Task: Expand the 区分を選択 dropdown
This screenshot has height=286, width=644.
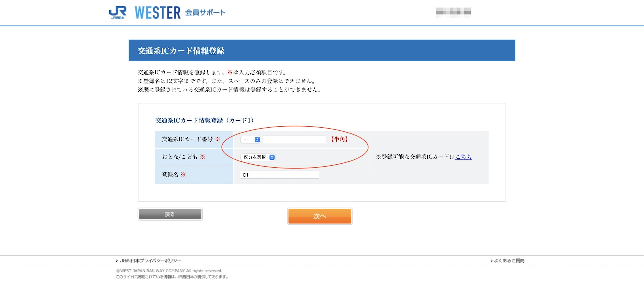Action: tap(258, 157)
